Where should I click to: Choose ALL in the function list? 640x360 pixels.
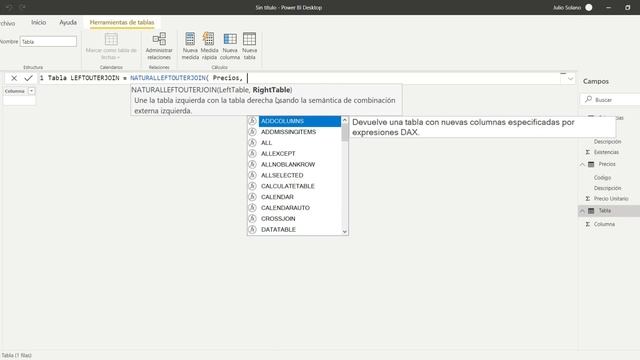(267, 143)
